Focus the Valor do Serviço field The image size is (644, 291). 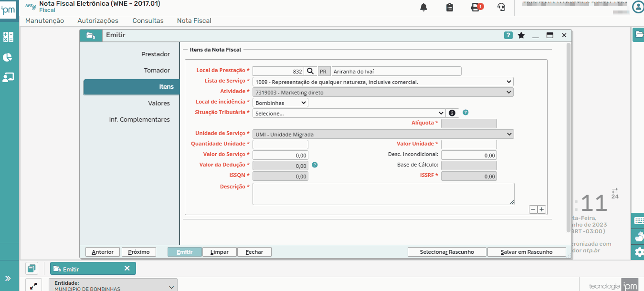point(280,155)
